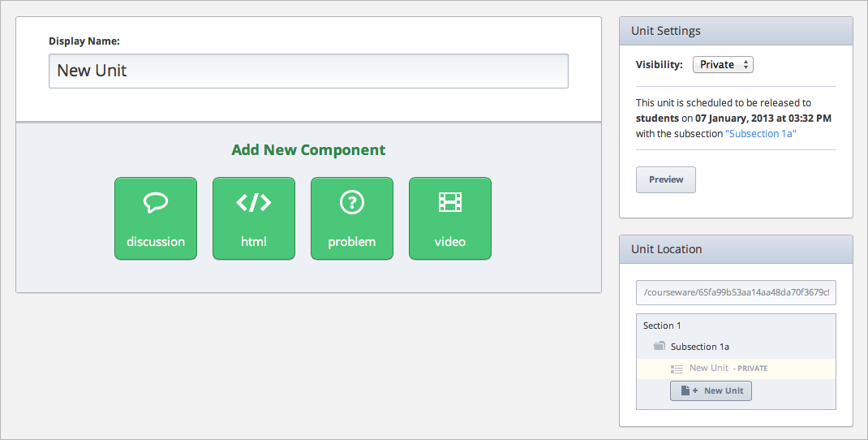Click the film strip icon for video
Screen dimensions: 868x440
450,201
